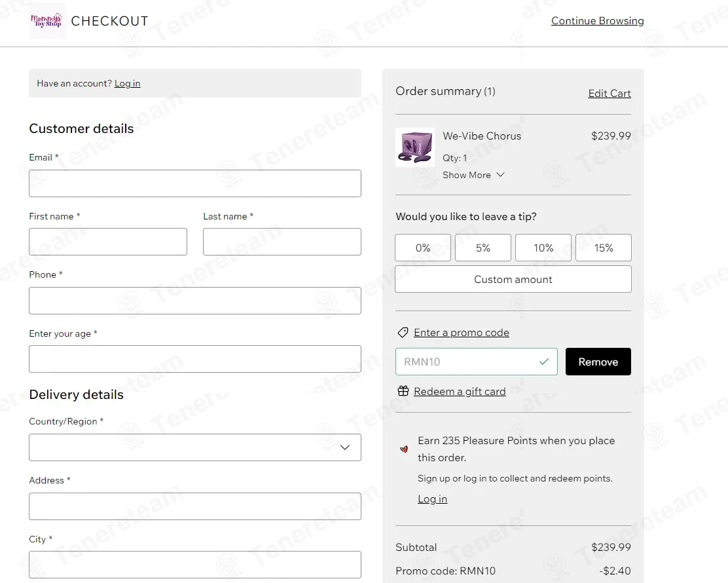
Task: Focus the Last name field
Action: tap(282, 242)
